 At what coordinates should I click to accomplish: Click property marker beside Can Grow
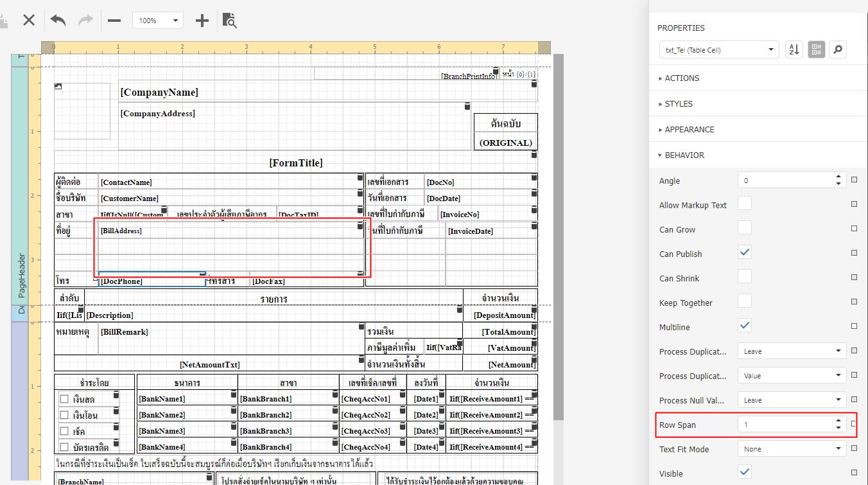point(855,229)
